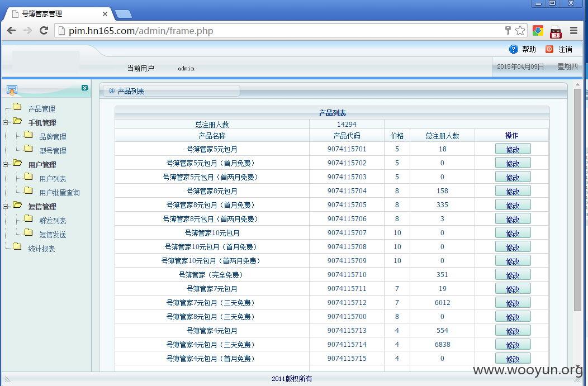Click the 用户批量查询 folder icon

29,190
